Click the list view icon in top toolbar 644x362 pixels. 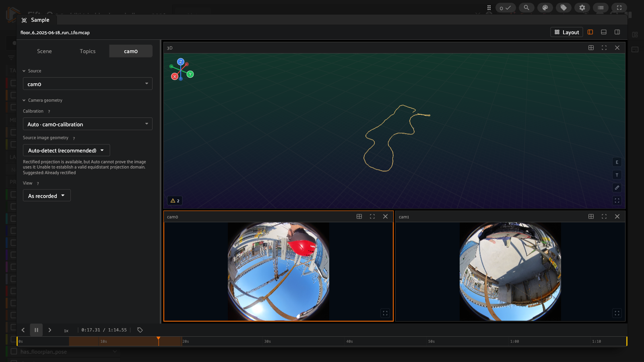click(601, 8)
